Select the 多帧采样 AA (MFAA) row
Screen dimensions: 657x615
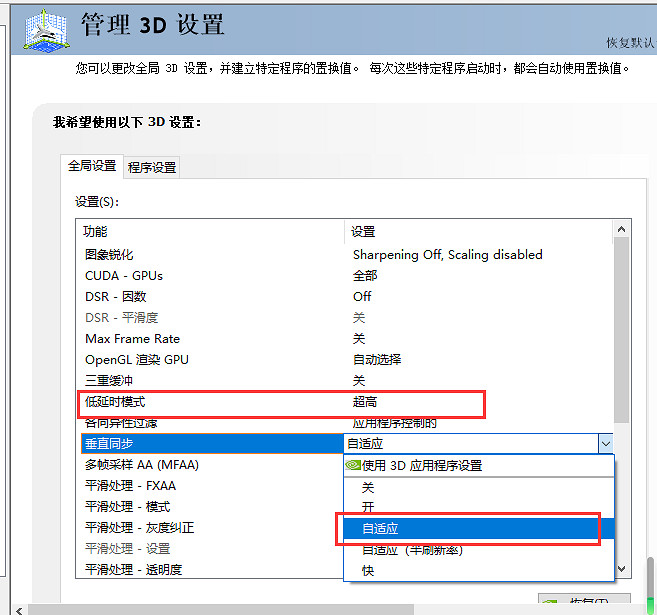click(212, 465)
